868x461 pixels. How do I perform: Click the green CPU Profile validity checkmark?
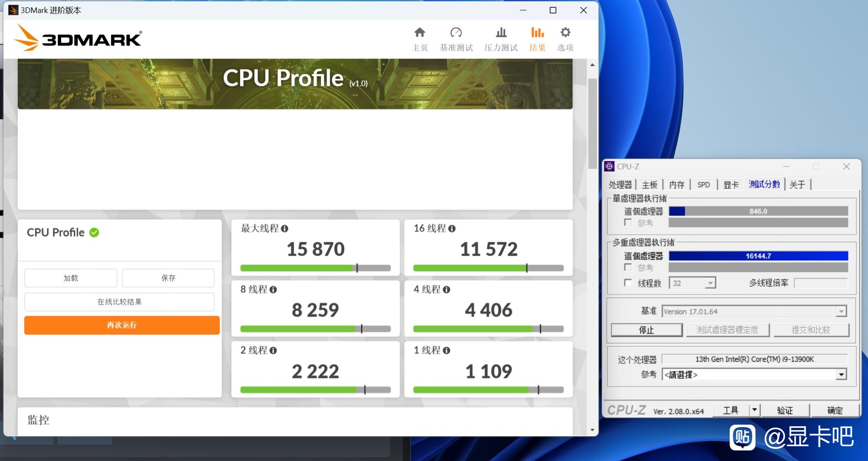pos(94,233)
